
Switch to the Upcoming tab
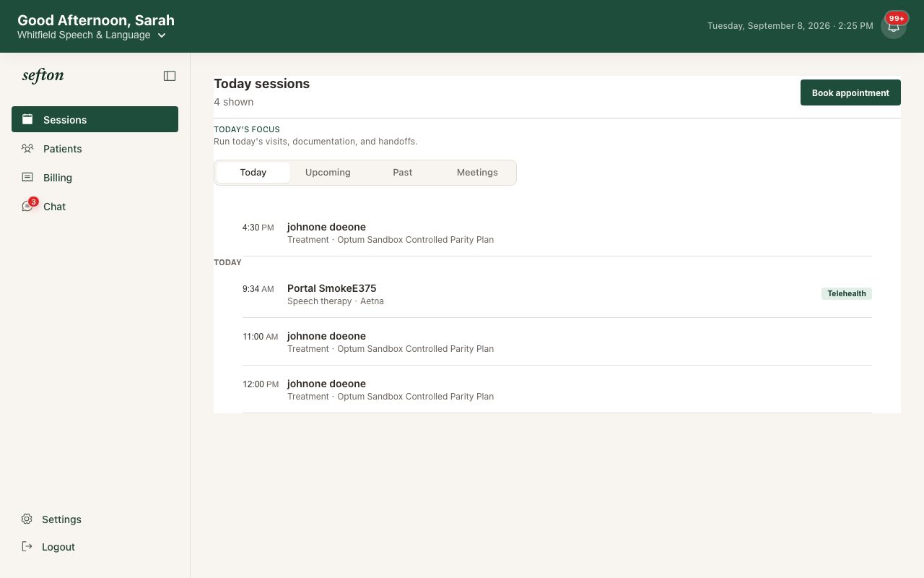(328, 173)
